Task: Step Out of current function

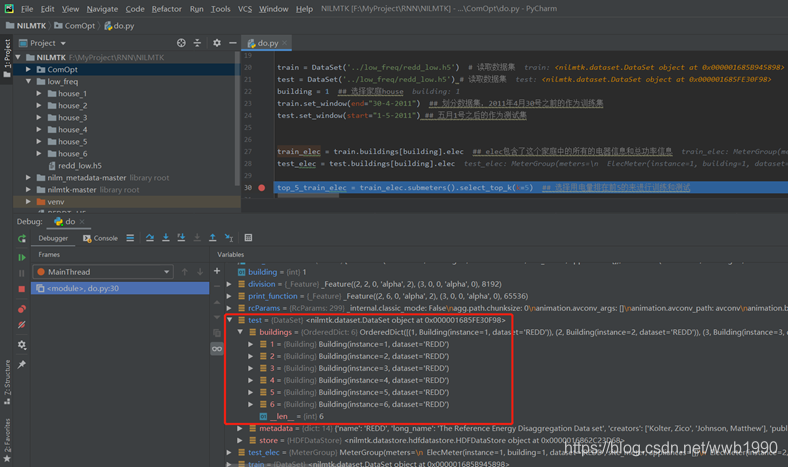Action: (213, 238)
